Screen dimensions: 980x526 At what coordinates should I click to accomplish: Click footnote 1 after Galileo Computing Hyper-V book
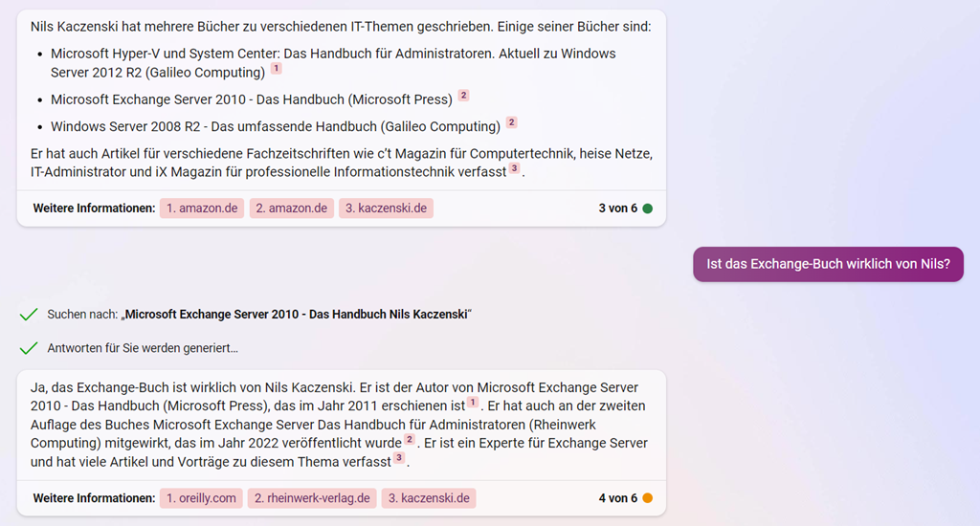pyautogui.click(x=277, y=68)
